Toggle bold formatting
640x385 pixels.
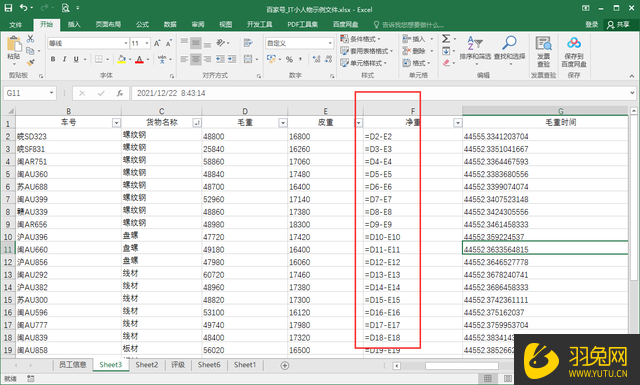[x=53, y=59]
